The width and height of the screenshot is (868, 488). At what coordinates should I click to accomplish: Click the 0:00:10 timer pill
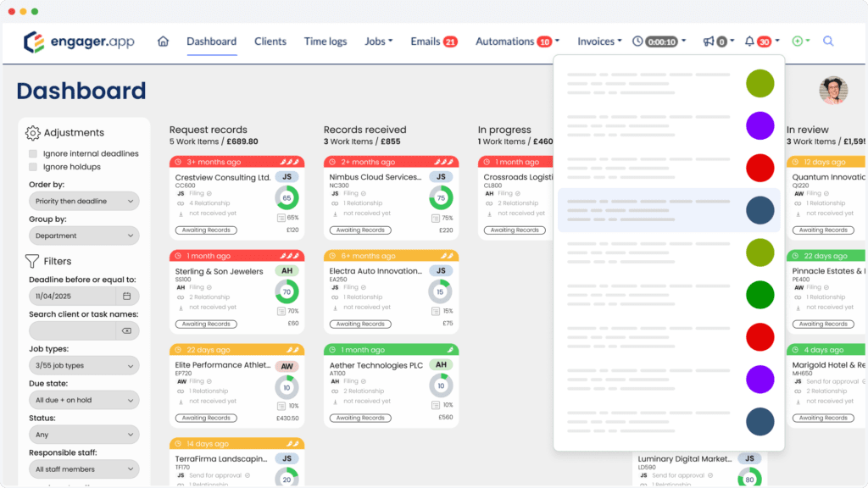(662, 42)
